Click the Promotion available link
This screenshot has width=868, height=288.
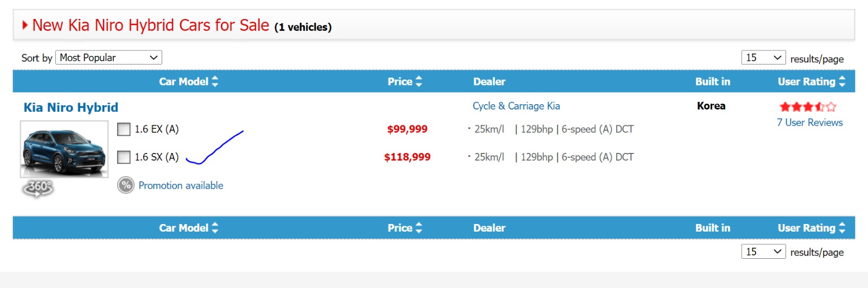(x=181, y=185)
